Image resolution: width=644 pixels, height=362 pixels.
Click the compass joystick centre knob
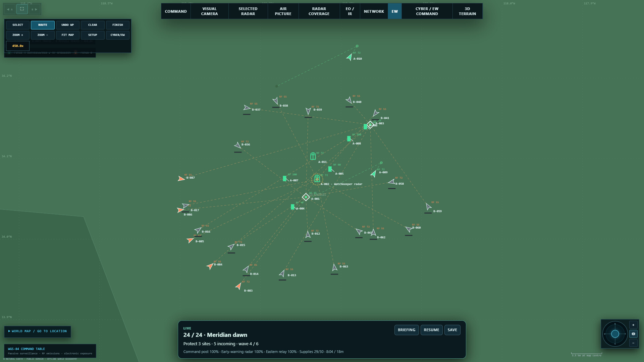[615, 334]
